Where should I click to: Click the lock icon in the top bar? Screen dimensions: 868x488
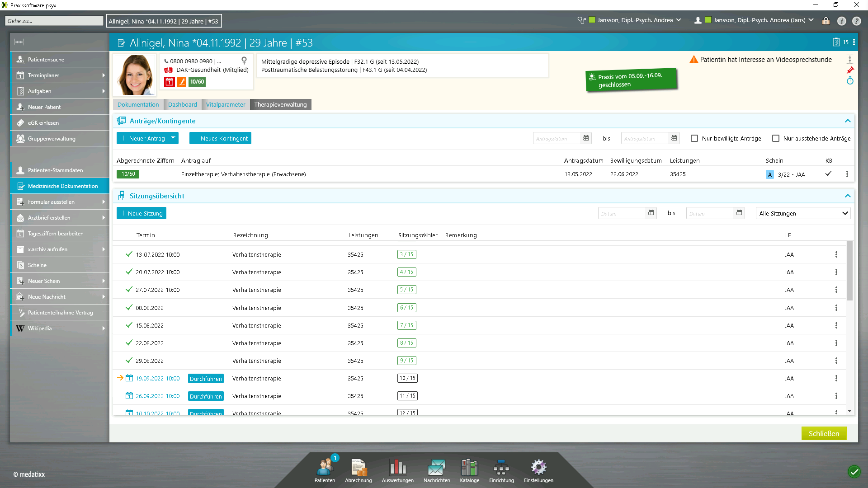pyautogui.click(x=826, y=21)
